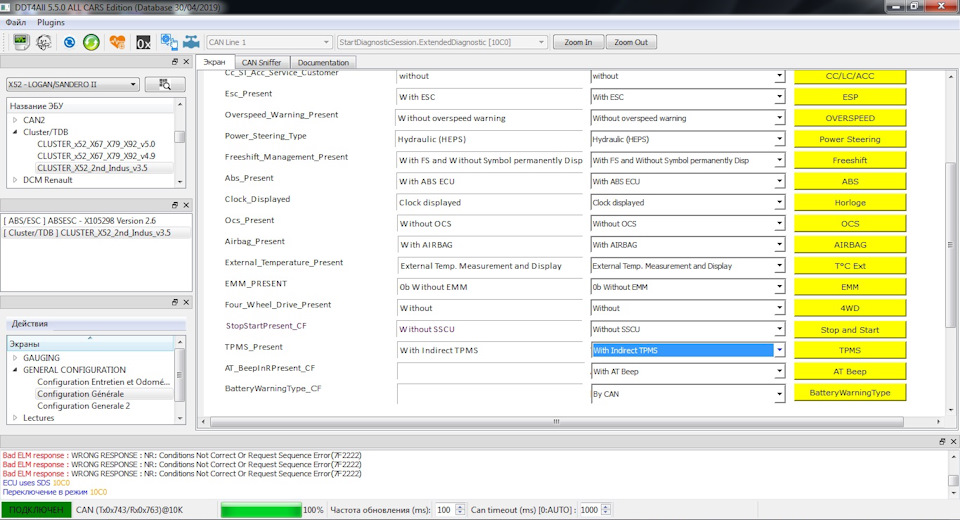Open the Plugins menu

(x=51, y=22)
